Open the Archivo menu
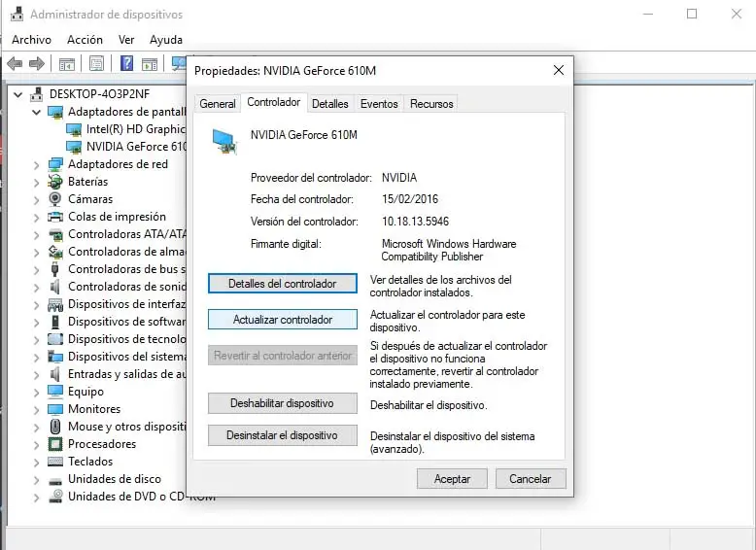The width and height of the screenshot is (756, 550). [32, 40]
